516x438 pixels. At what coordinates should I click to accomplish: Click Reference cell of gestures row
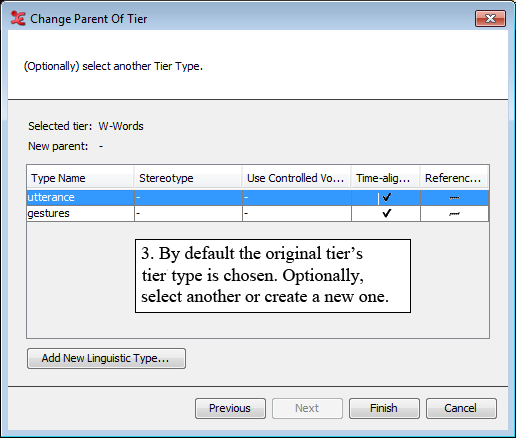click(x=454, y=213)
